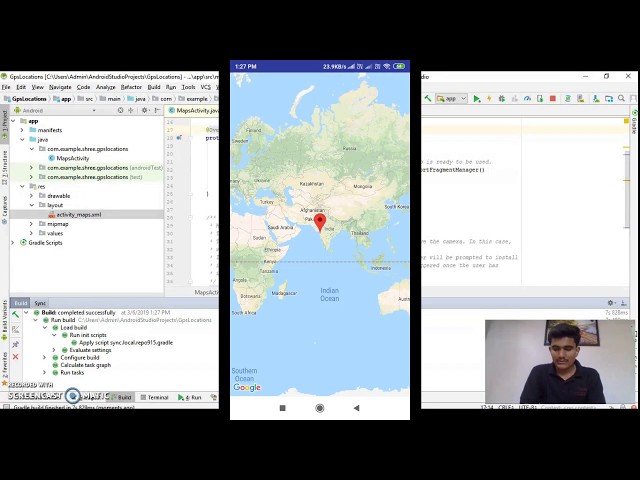
Task: Tap the phone Home circle button
Action: (x=320, y=408)
